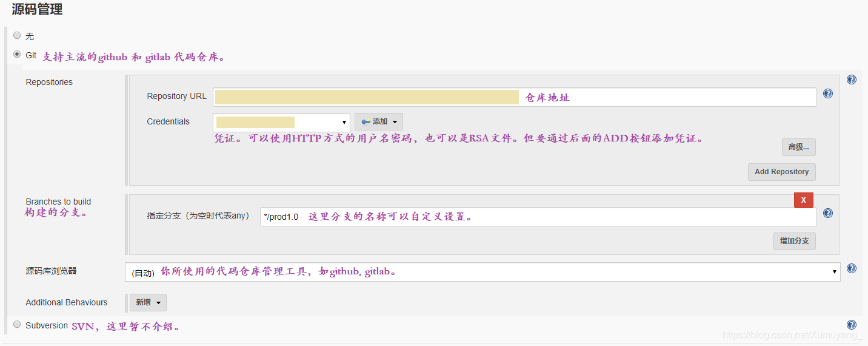Click the Credentials label
868x346 pixels.
168,121
